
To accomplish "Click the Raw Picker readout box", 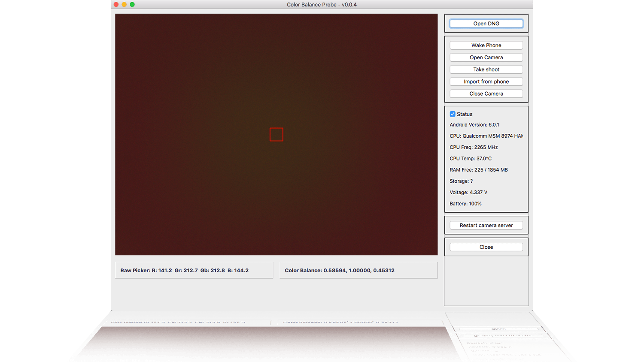I will coord(194,270).
